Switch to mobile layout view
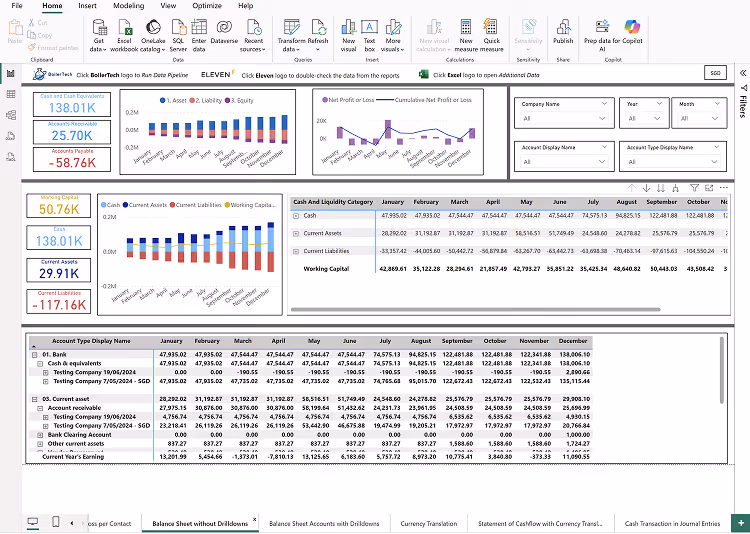750x534 pixels. coord(55,522)
